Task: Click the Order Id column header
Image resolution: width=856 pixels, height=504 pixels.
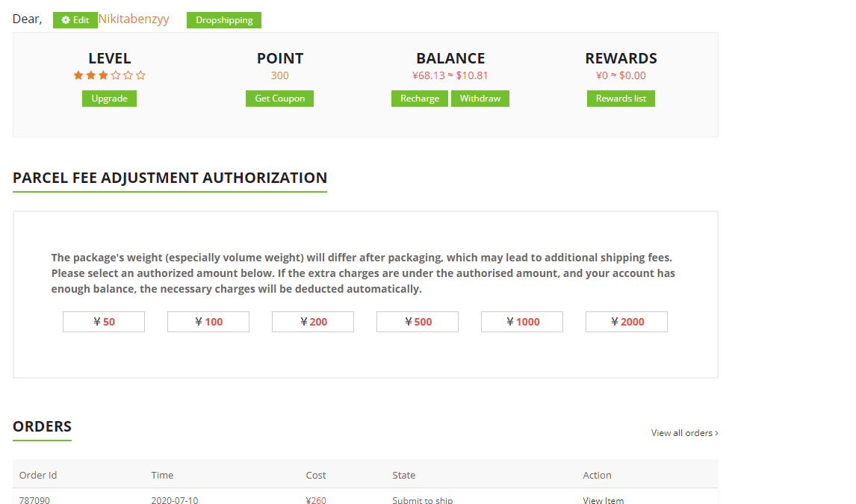Action: (38, 475)
